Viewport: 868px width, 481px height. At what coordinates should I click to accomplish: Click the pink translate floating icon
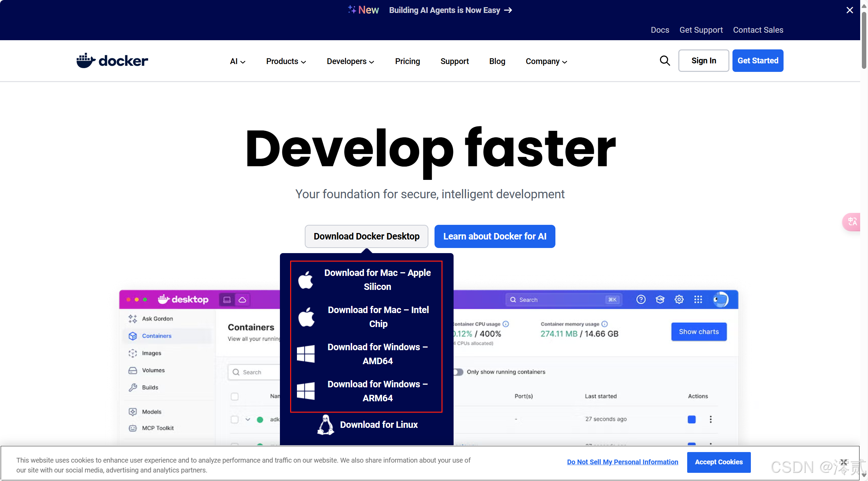point(852,222)
